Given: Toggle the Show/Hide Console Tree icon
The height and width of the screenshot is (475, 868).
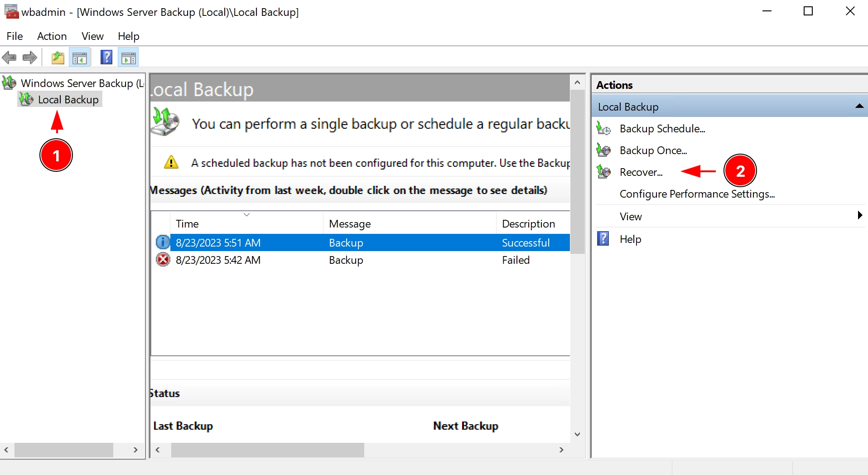Looking at the screenshot, I should pyautogui.click(x=80, y=58).
